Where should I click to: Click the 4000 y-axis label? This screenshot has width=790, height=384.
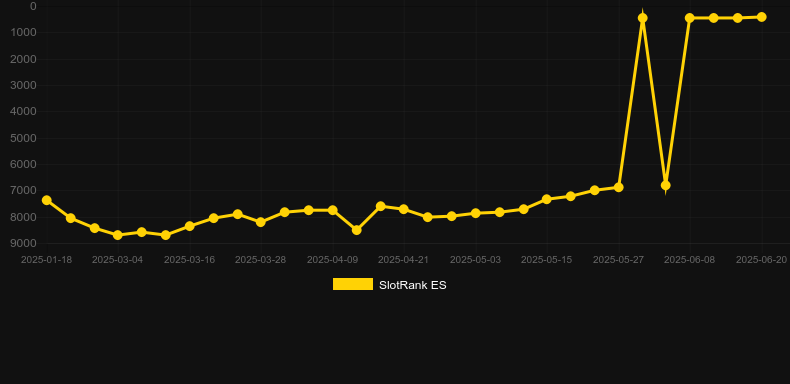[24, 111]
